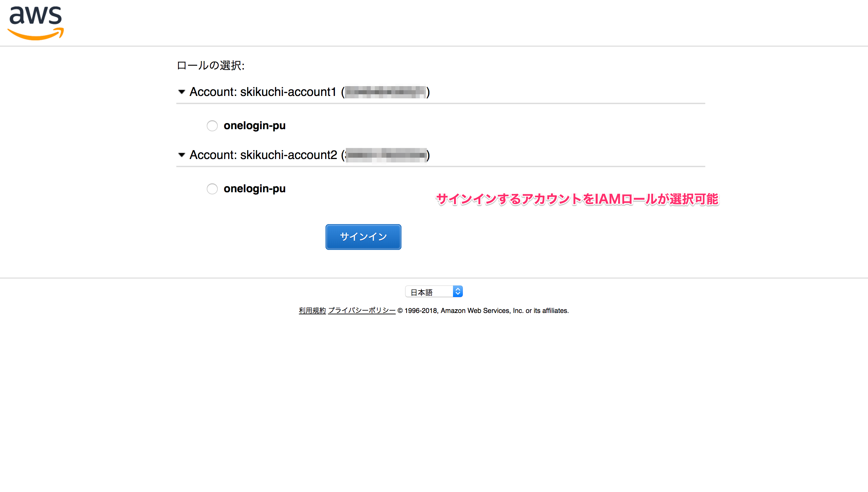Image resolution: width=868 pixels, height=492 pixels.
Task: Click the disclosure triangle next to skikuchi-account1
Action: (182, 92)
